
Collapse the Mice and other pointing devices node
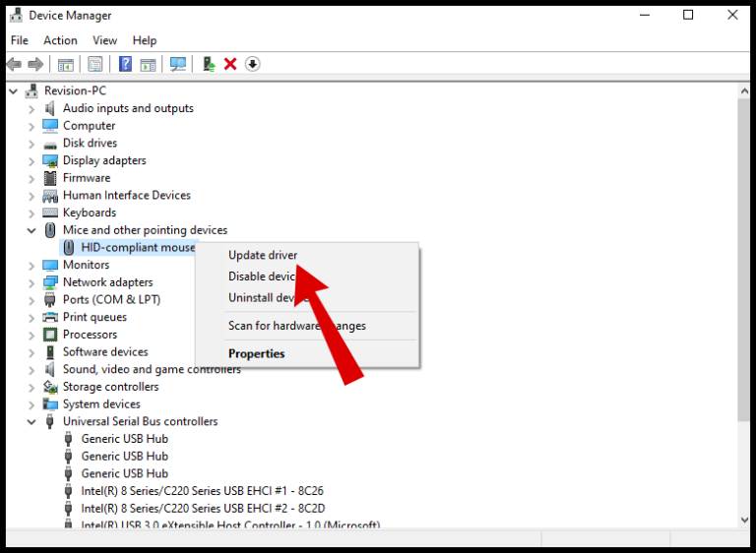pos(31,230)
